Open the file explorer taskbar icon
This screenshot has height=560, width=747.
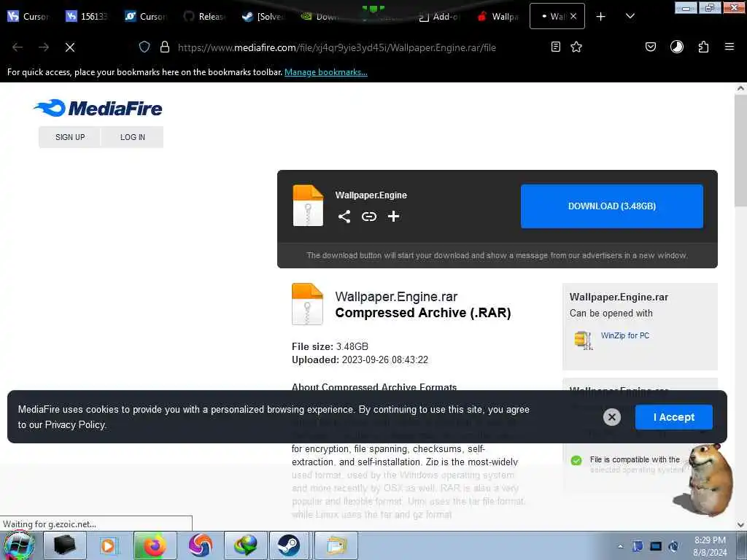(x=336, y=545)
